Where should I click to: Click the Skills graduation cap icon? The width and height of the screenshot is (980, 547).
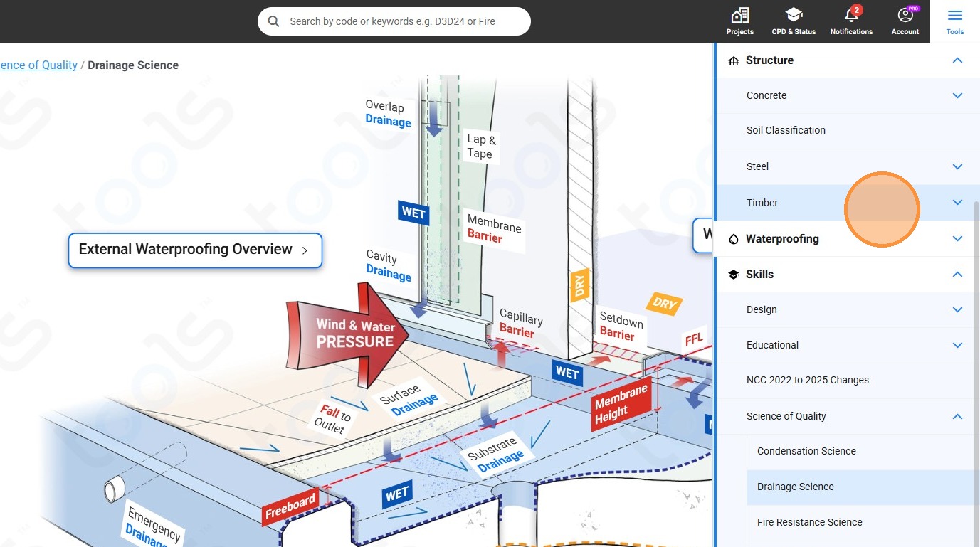point(734,275)
